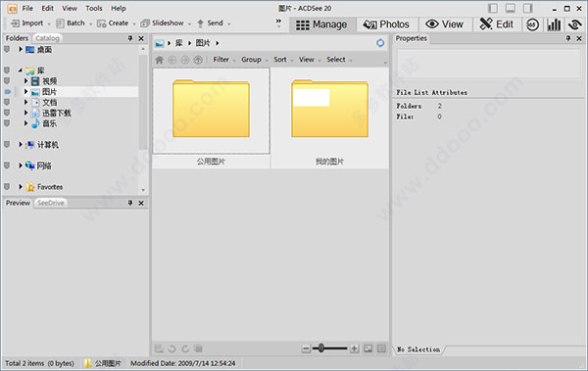Click the zoom out minus icon
Image resolution: width=588 pixels, height=371 pixels.
306,348
